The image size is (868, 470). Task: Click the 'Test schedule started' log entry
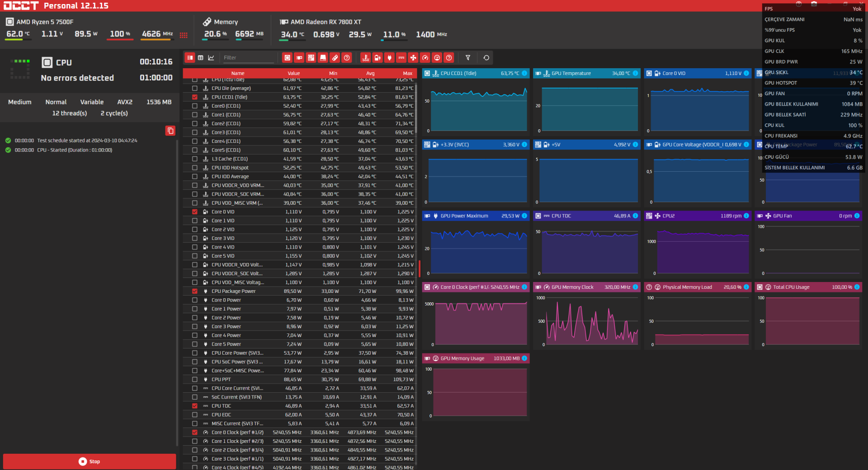tap(87, 141)
